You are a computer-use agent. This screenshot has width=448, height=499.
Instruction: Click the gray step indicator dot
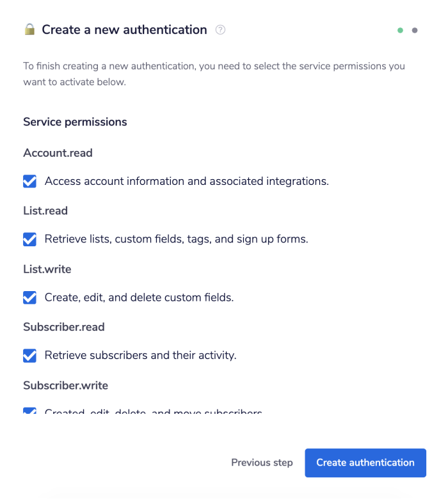(415, 30)
